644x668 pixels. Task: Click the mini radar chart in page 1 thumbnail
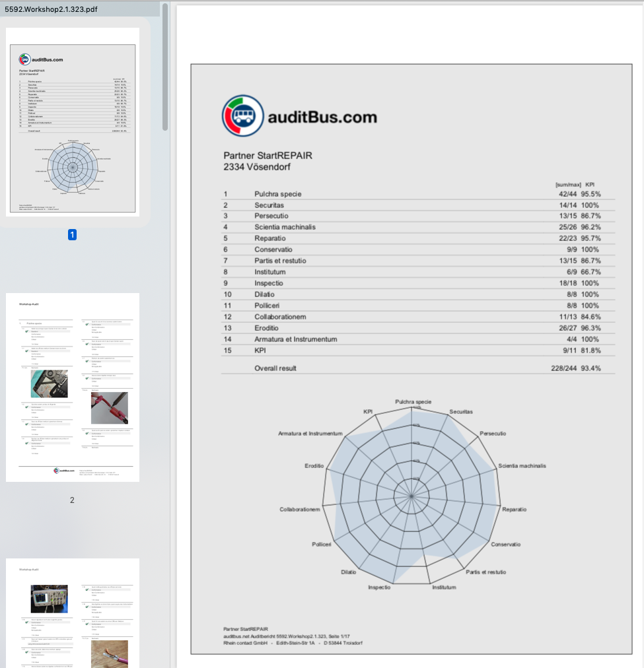pos(73,165)
